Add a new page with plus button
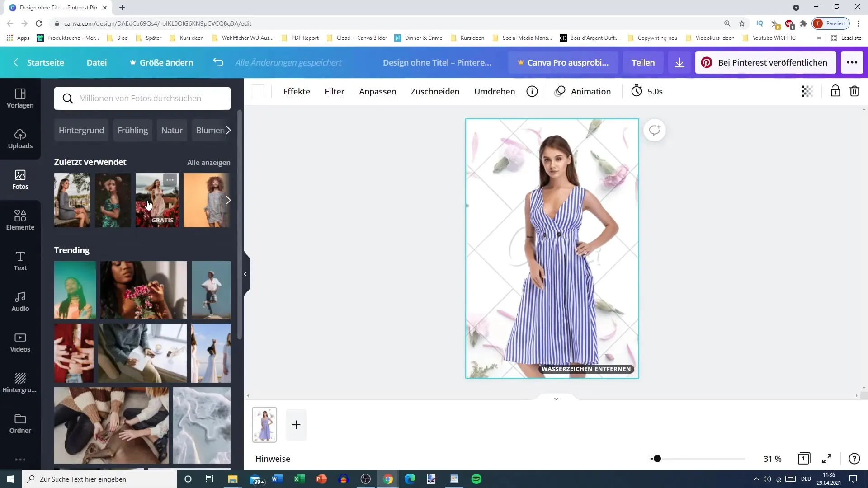This screenshot has width=868, height=488. [296, 425]
